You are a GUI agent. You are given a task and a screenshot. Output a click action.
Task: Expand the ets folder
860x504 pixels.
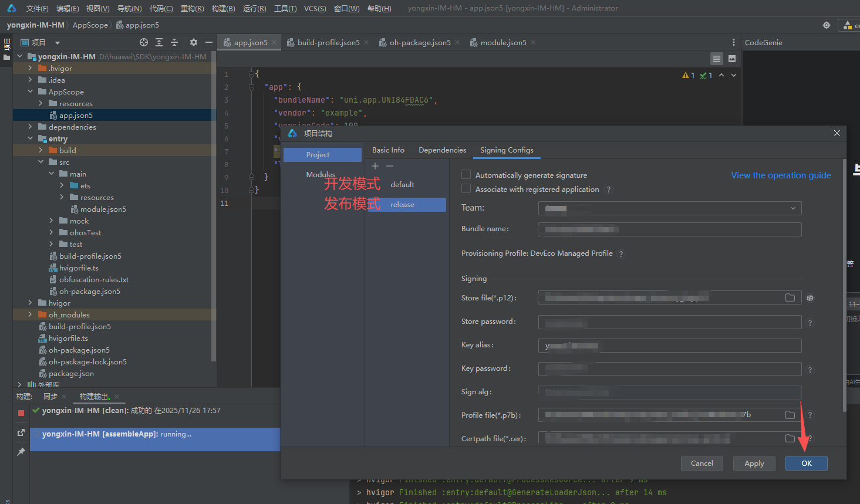coord(62,185)
